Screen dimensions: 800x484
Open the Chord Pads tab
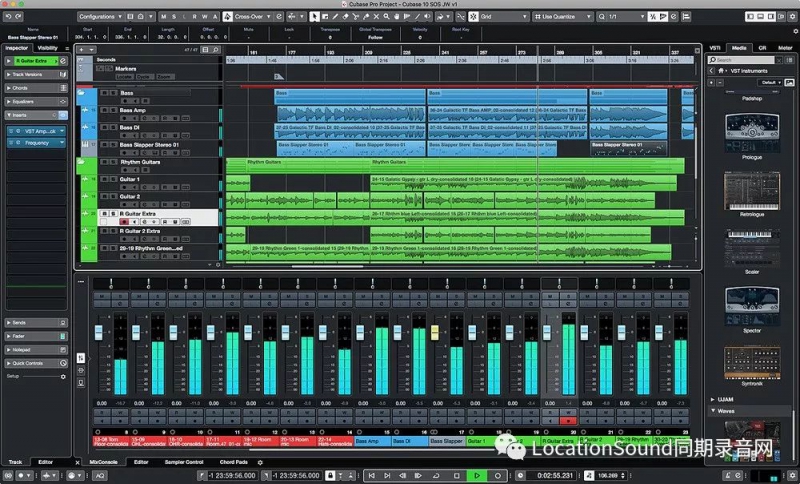(x=234, y=462)
